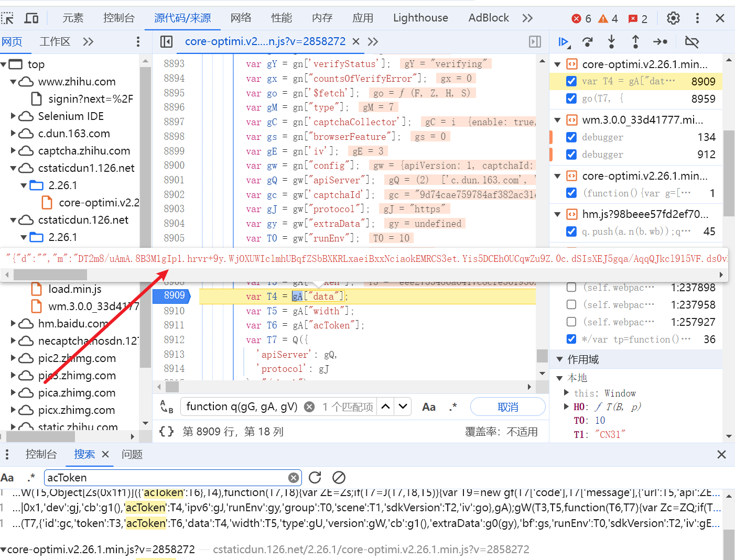The width and height of the screenshot is (735, 560).
Task: Step over the next function call
Action: tap(588, 42)
